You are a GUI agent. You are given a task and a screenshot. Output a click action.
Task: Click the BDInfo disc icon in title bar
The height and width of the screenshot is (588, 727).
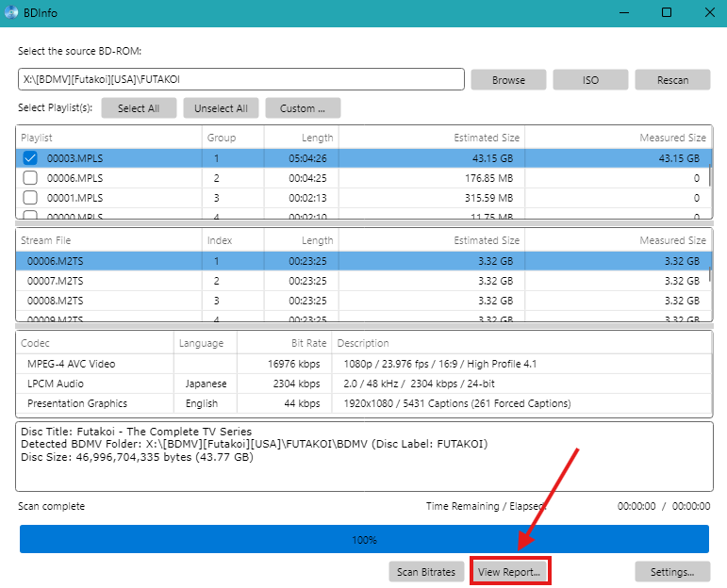click(x=11, y=12)
